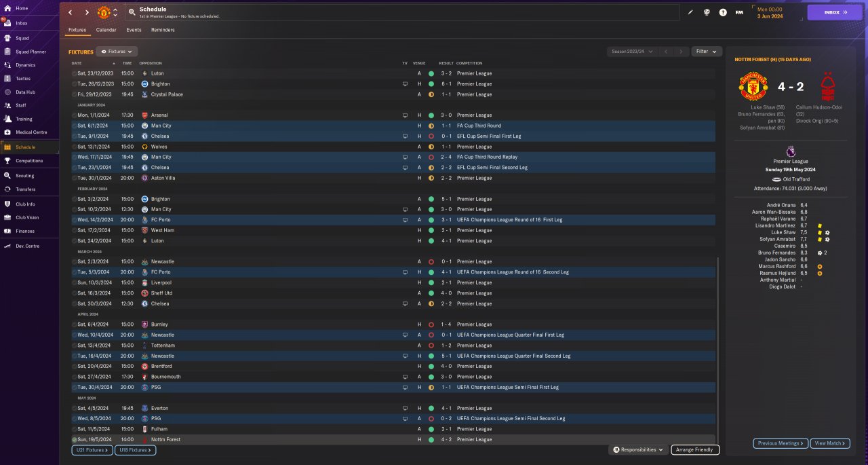868x465 pixels.
Task: Sort fixtures by the Date column header
Action: coord(76,63)
